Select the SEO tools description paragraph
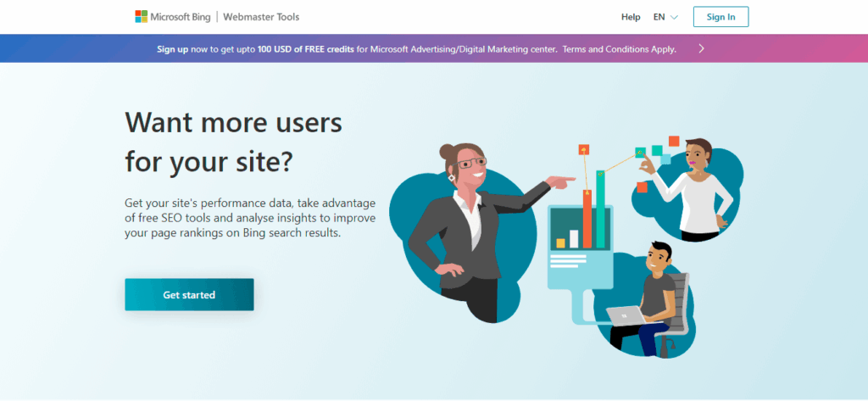 (x=249, y=218)
